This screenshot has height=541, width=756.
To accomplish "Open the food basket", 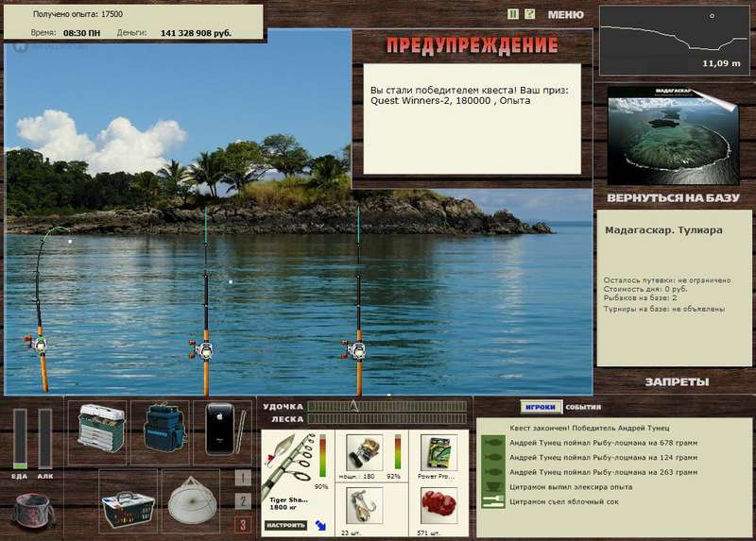I will (129, 510).
